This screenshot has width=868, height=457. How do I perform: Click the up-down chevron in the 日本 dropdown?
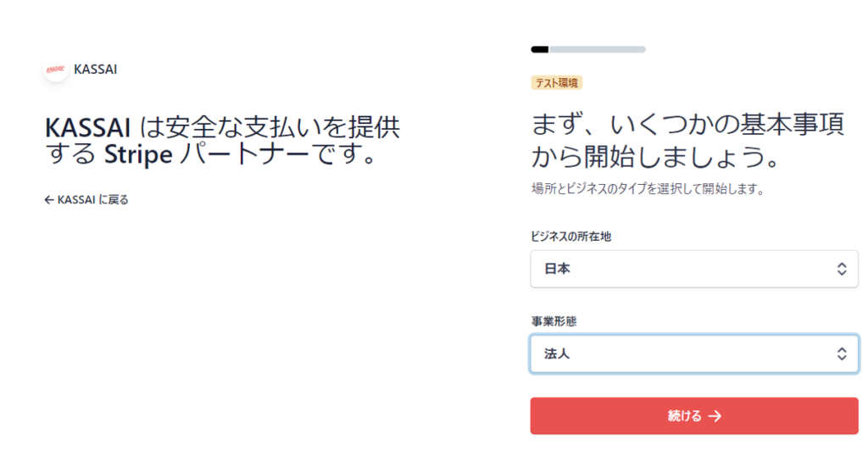pyautogui.click(x=842, y=270)
